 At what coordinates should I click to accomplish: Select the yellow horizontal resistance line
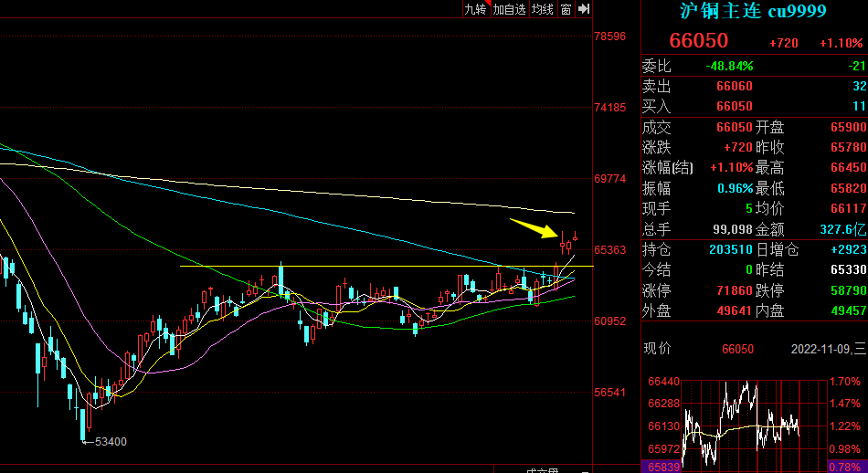(x=386, y=266)
